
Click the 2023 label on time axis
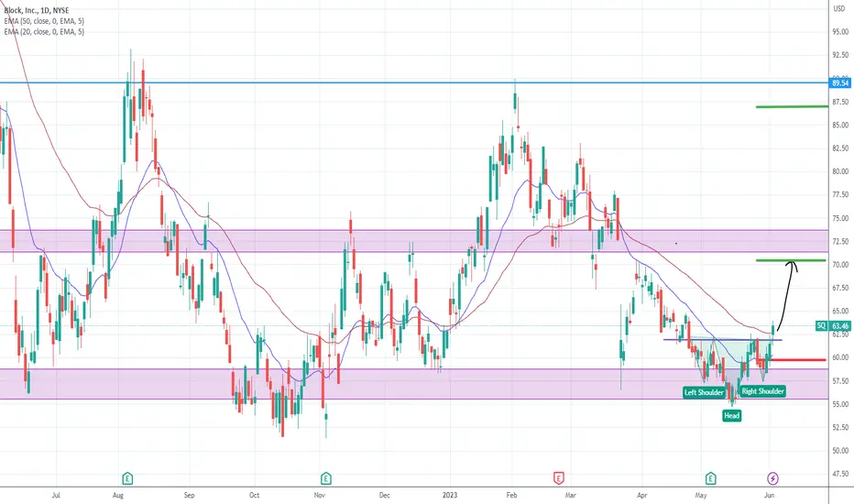(450, 495)
